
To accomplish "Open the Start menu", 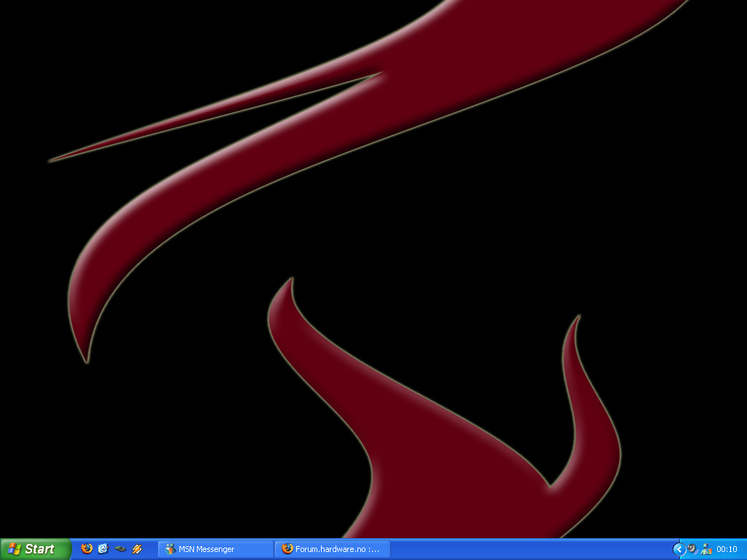I will click(36, 549).
